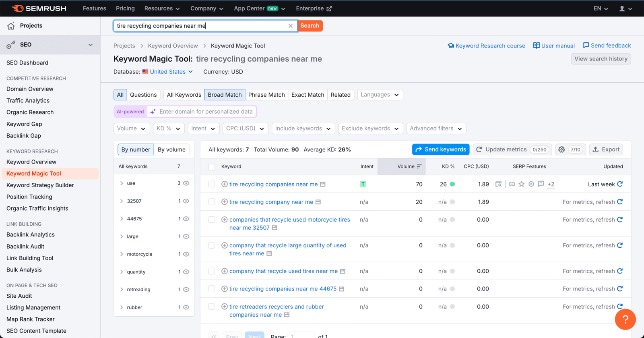
Task: View SERP icon next to tire recycling companies near me
Action: pyautogui.click(x=323, y=184)
